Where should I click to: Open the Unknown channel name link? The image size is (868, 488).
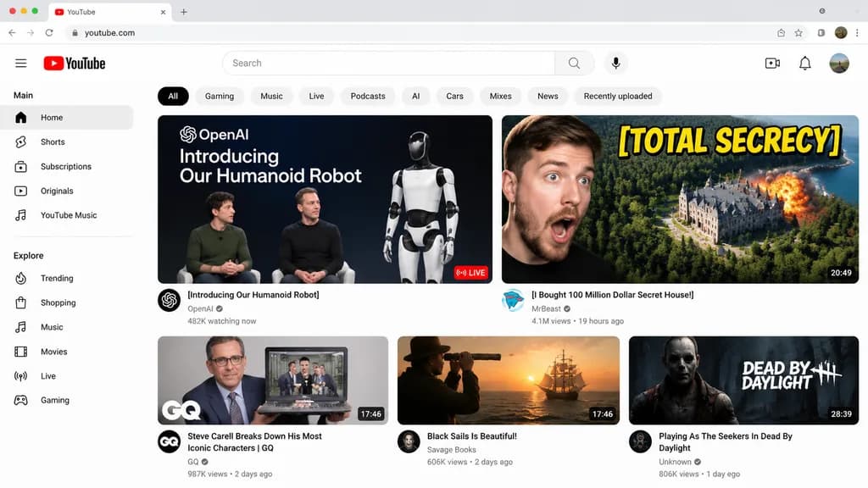point(675,462)
